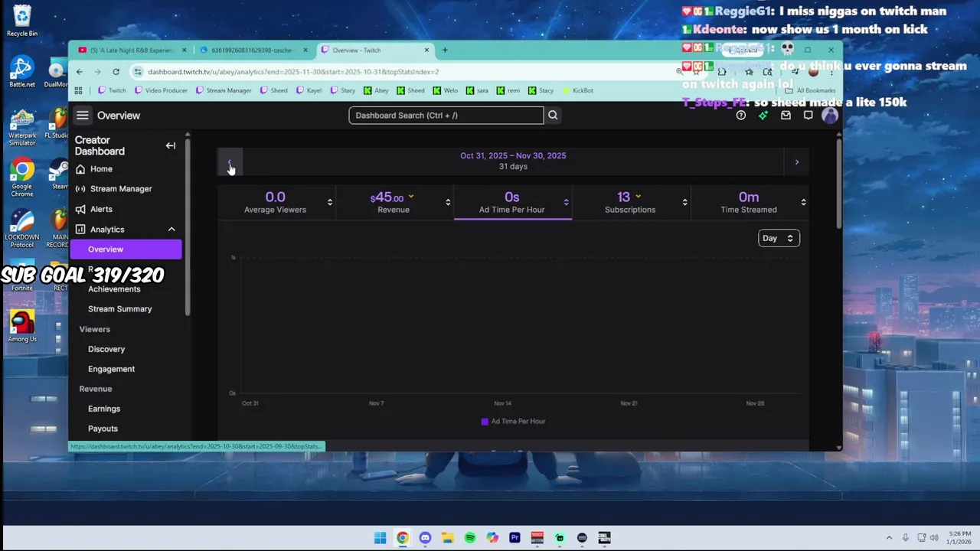Open the Windows Start button
Viewport: 980px width, 551px height.
[380, 538]
